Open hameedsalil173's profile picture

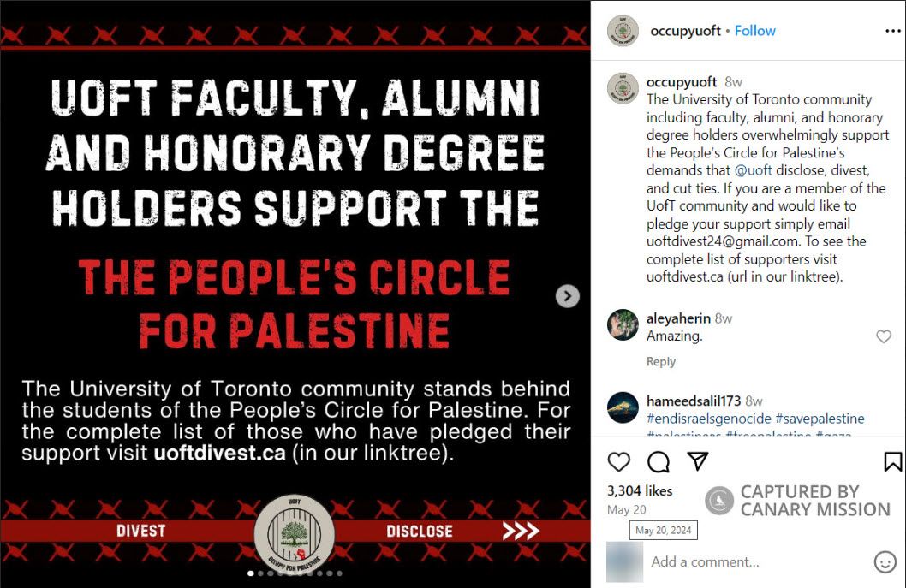click(623, 407)
